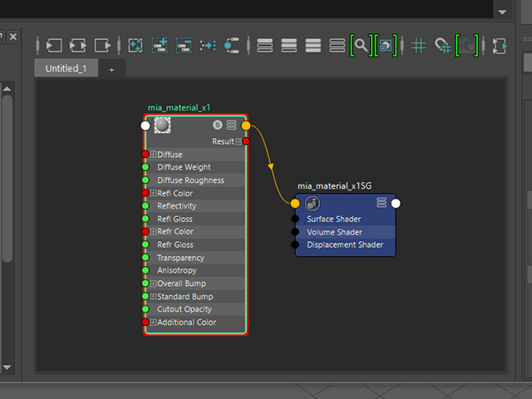Expand the Additional Color attribute

tap(153, 323)
